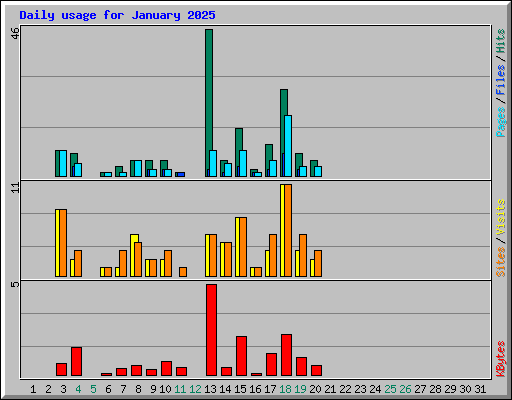Click the 'Visits' legend label
This screenshot has width=512, height=400.
pos(500,217)
